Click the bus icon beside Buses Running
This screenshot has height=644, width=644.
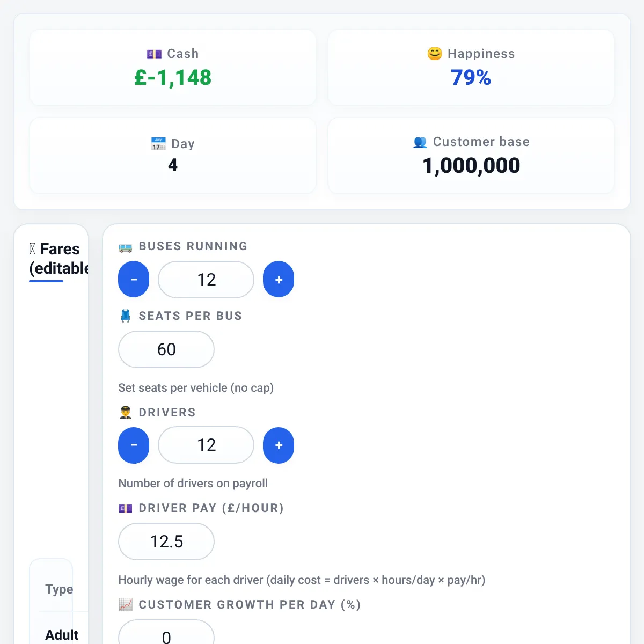pyautogui.click(x=126, y=247)
